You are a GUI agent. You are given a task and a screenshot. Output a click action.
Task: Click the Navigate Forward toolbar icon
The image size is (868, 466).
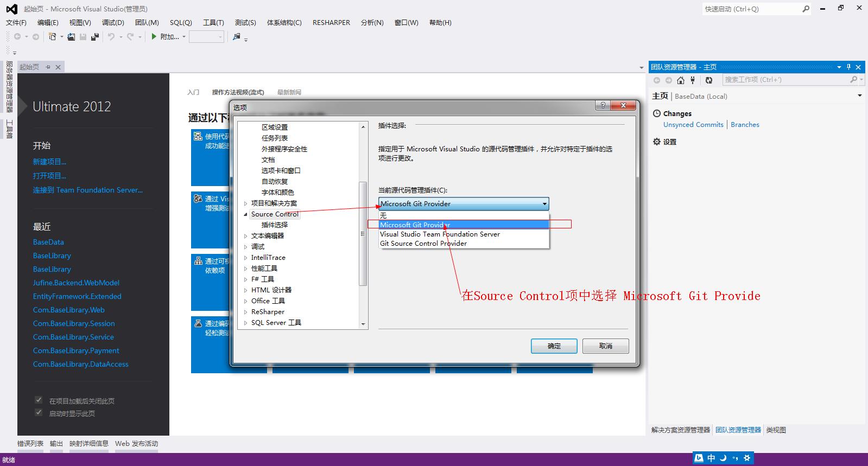click(36, 36)
